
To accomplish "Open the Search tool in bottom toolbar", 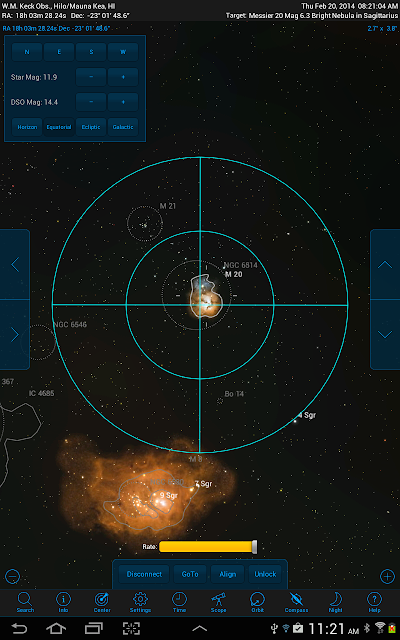I will (x=25, y=602).
